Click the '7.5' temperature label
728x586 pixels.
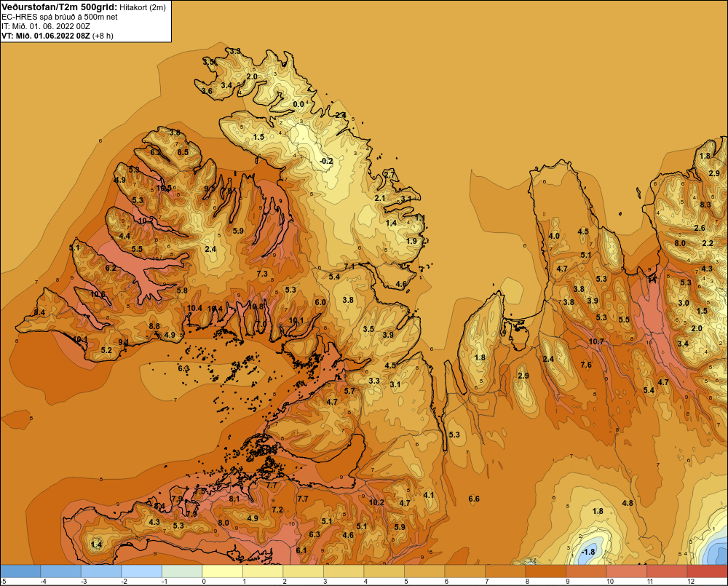tap(199, 491)
